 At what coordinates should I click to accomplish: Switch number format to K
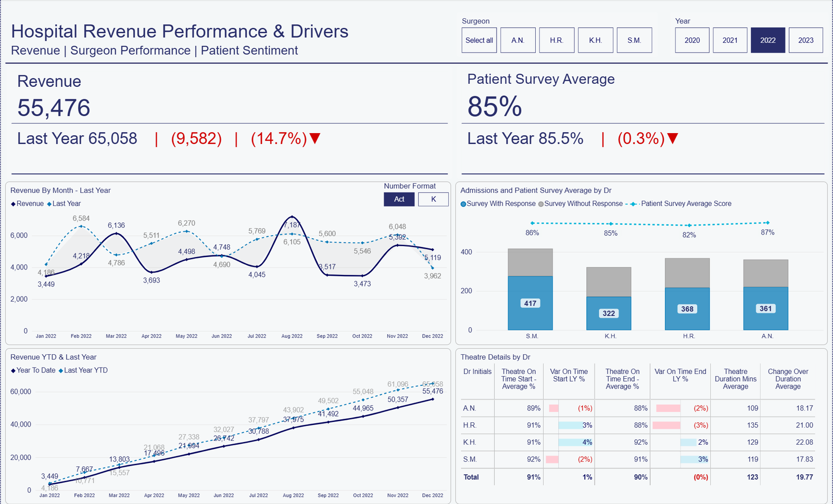click(x=434, y=199)
